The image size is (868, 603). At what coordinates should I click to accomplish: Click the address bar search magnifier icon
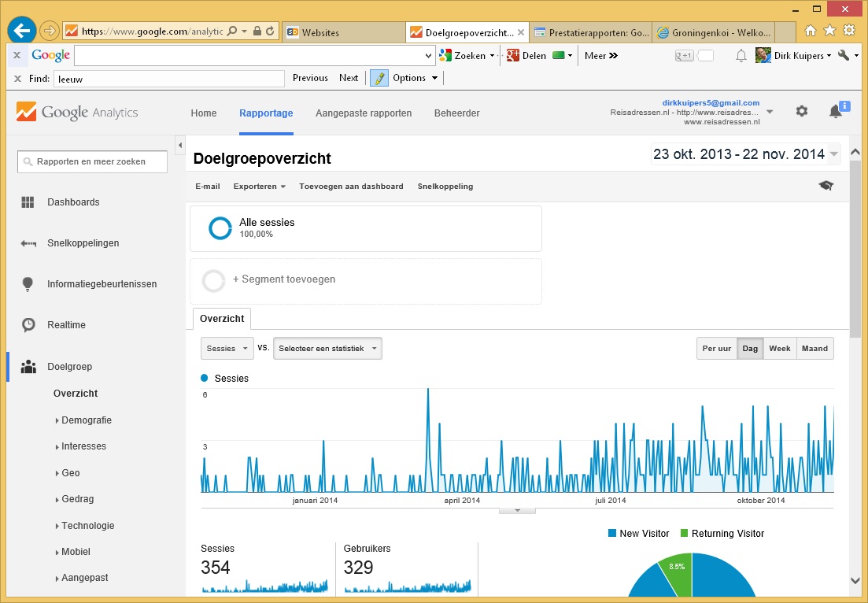[232, 31]
